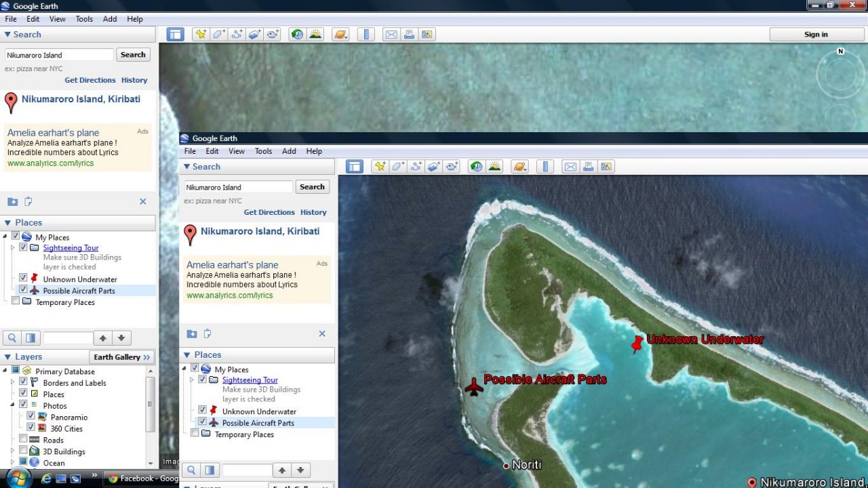Print icon in back window toolbar

click(x=409, y=35)
